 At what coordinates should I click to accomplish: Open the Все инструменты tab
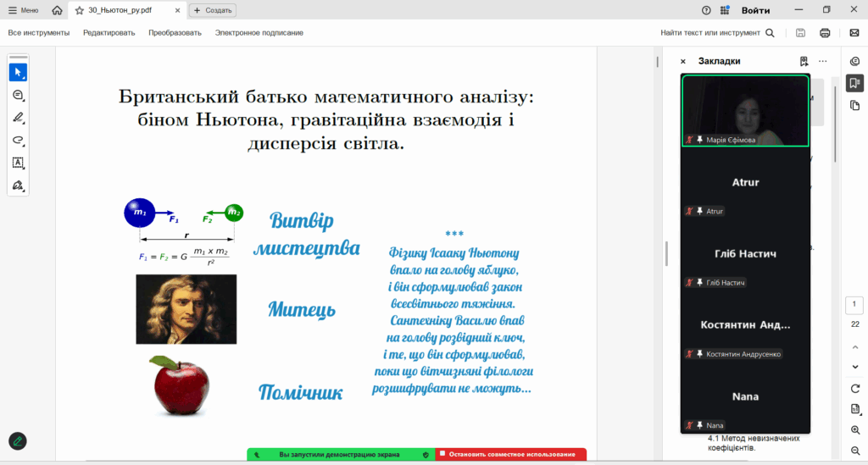coord(39,33)
